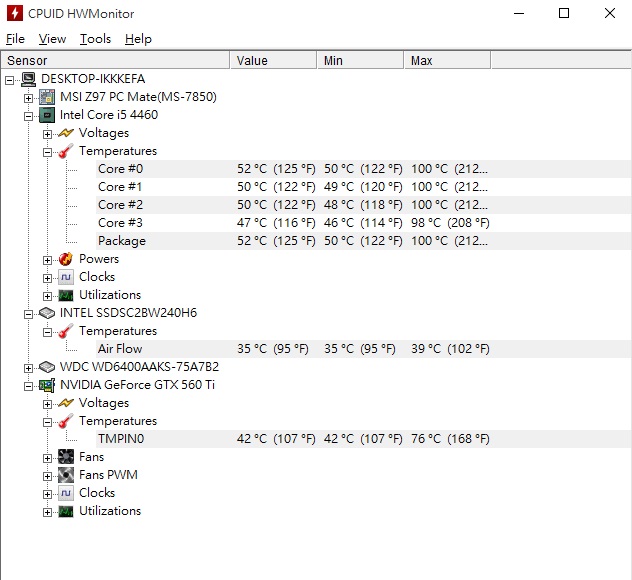Expand the WDC WD6400AAKS node
This screenshot has height=580, width=632.
tap(28, 368)
